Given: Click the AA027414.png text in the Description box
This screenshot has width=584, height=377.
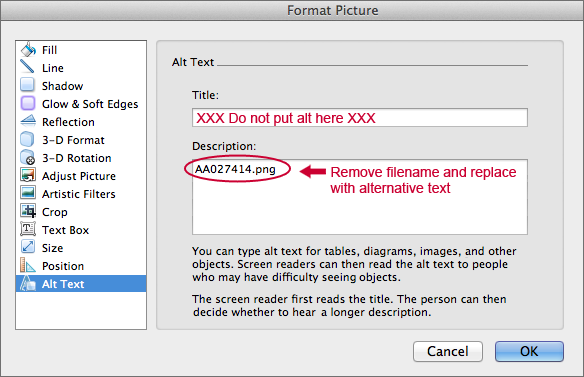Looking at the screenshot, I should 235,169.
